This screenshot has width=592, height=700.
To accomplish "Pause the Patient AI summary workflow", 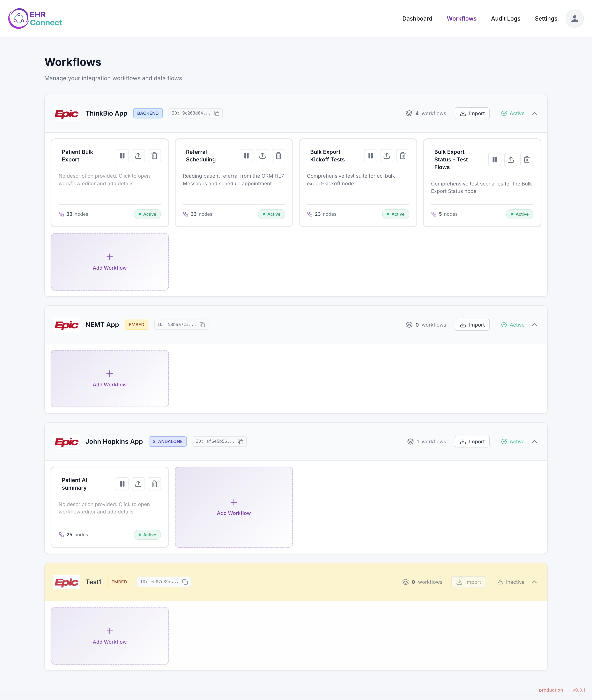I will [122, 484].
